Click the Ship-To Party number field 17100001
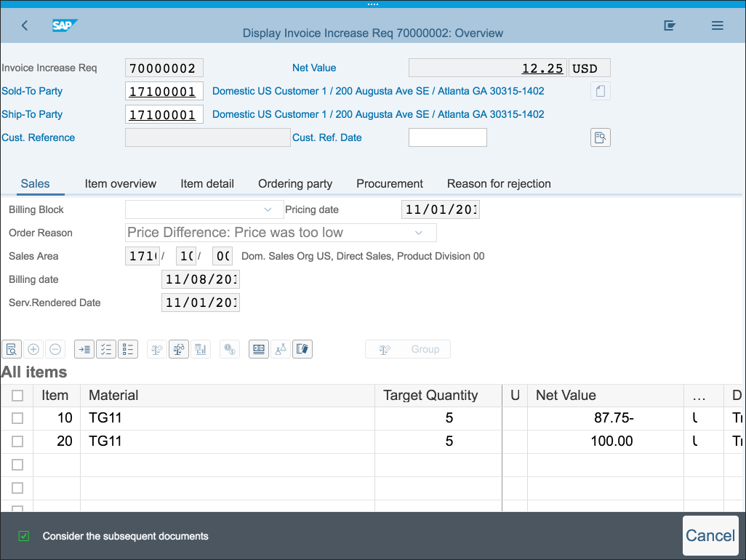 tap(164, 114)
